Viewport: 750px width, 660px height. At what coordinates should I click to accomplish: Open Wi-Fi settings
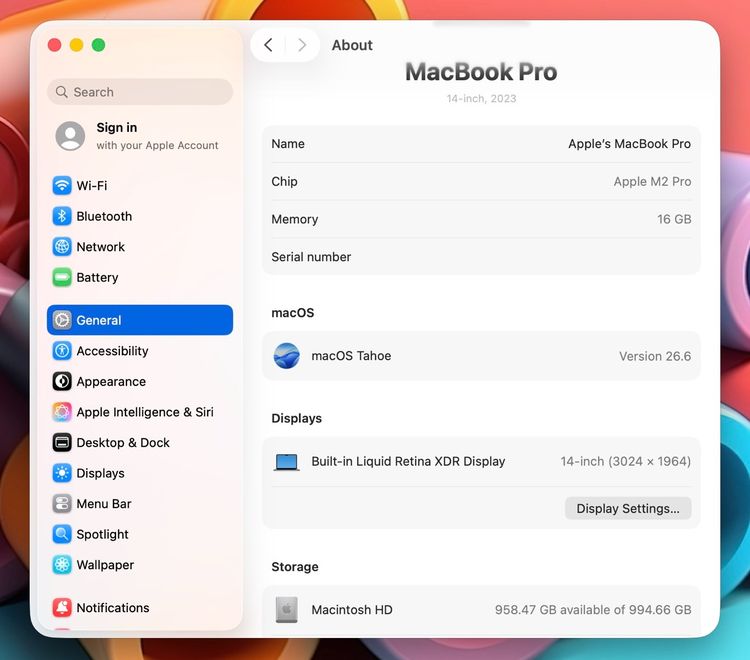pos(140,186)
